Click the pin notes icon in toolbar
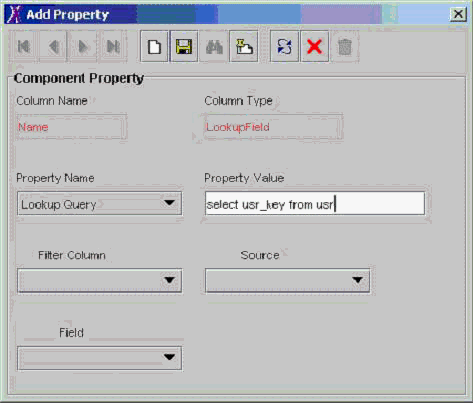 coord(244,46)
